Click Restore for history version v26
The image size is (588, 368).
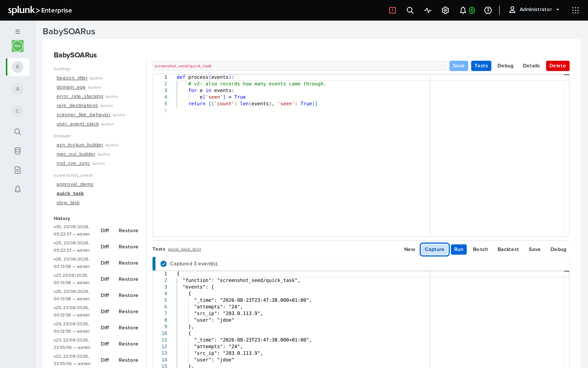coord(128,295)
